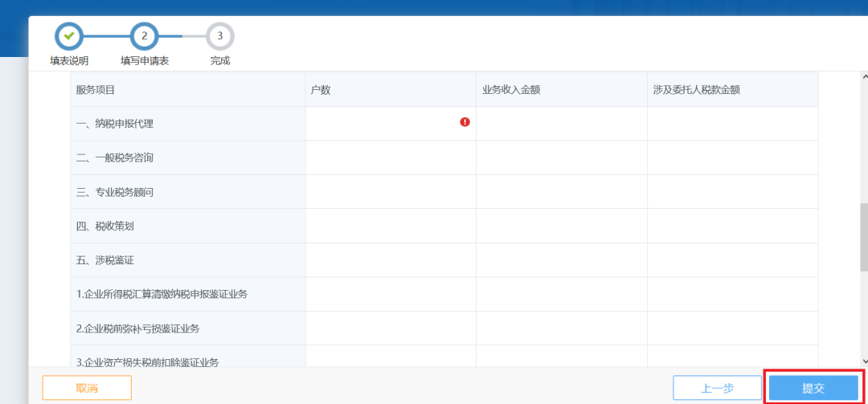Click the 取消 button
This screenshot has width=868, height=404.
87,388
